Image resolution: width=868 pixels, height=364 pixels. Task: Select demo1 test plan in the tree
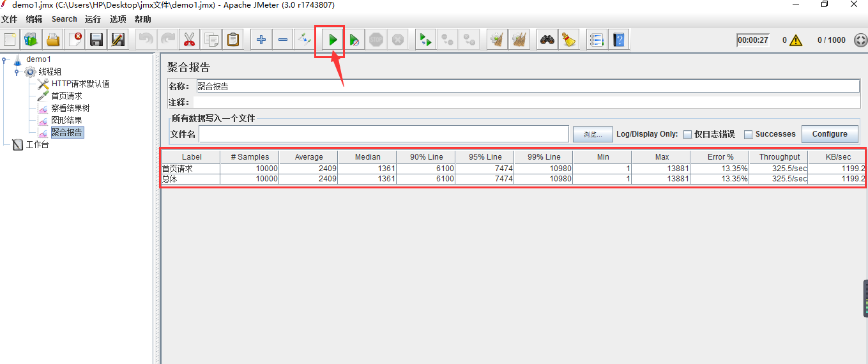[38, 59]
